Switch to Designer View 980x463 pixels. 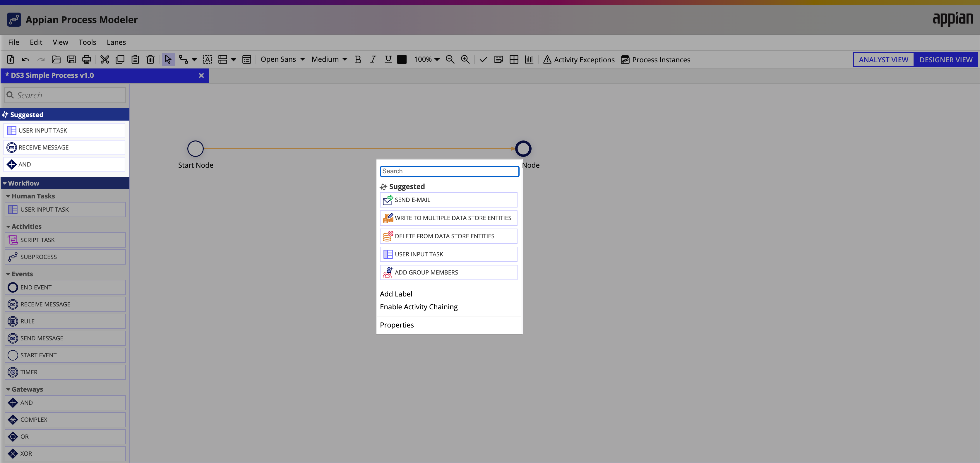pos(946,60)
